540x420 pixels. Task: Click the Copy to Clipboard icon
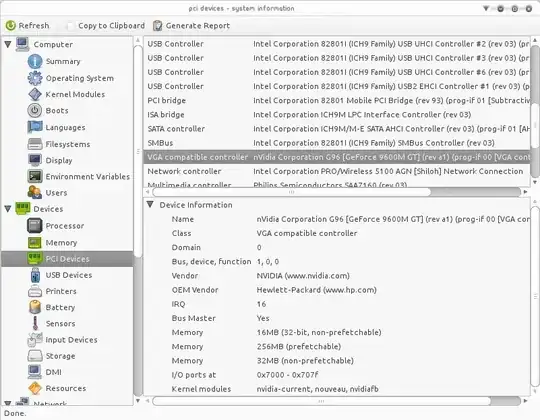click(70, 25)
